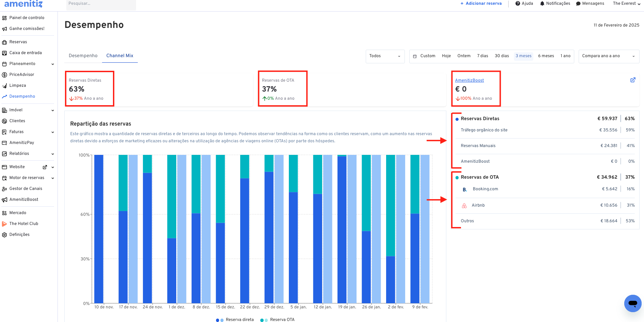Expand the Faturas submenu chevron
644x322 pixels.
53,132
